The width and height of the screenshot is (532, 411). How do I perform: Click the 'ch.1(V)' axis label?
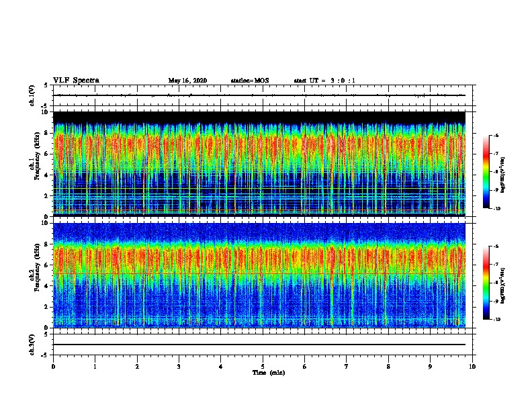(x=32, y=95)
